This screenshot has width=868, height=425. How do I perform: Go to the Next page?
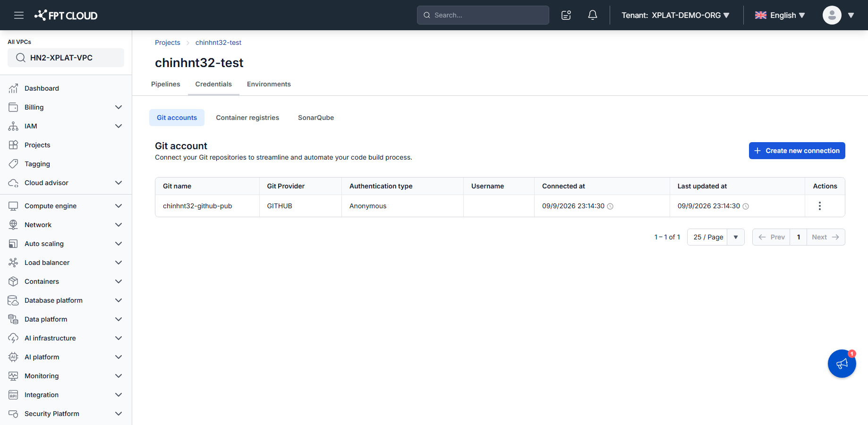pos(826,237)
